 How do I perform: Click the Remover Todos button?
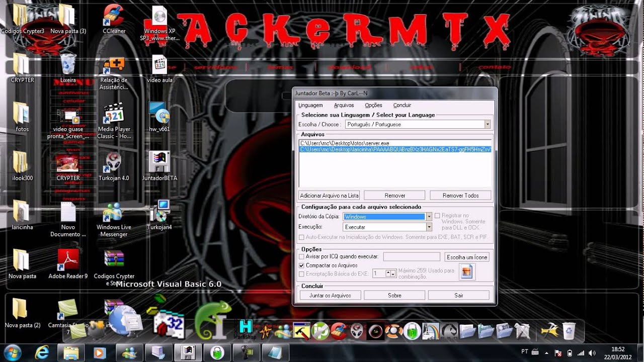click(460, 196)
